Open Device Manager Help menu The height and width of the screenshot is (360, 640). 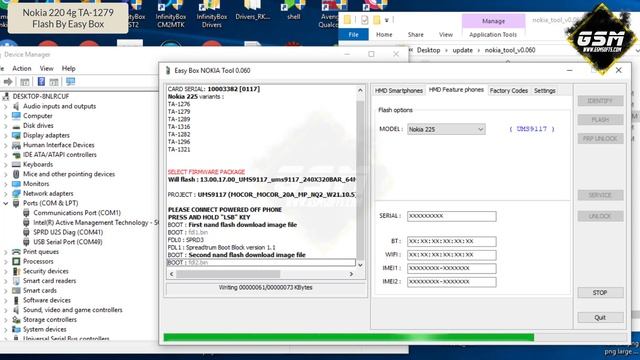(69, 69)
